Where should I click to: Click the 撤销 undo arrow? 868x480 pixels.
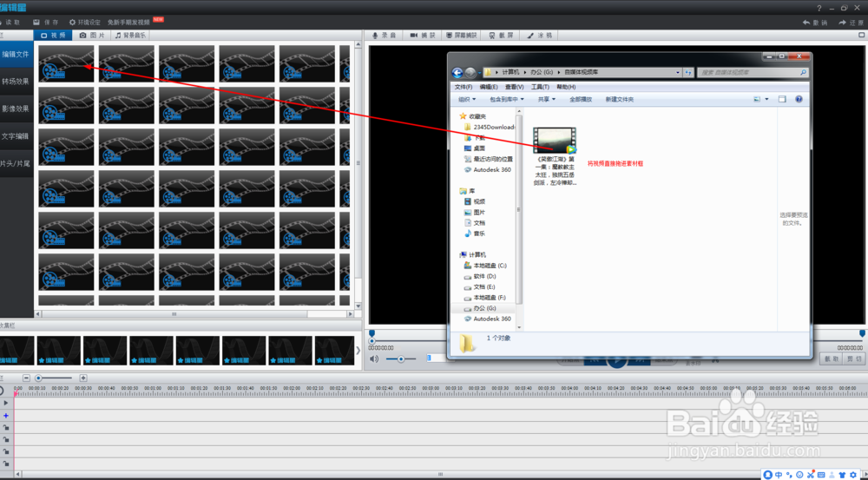(x=806, y=23)
